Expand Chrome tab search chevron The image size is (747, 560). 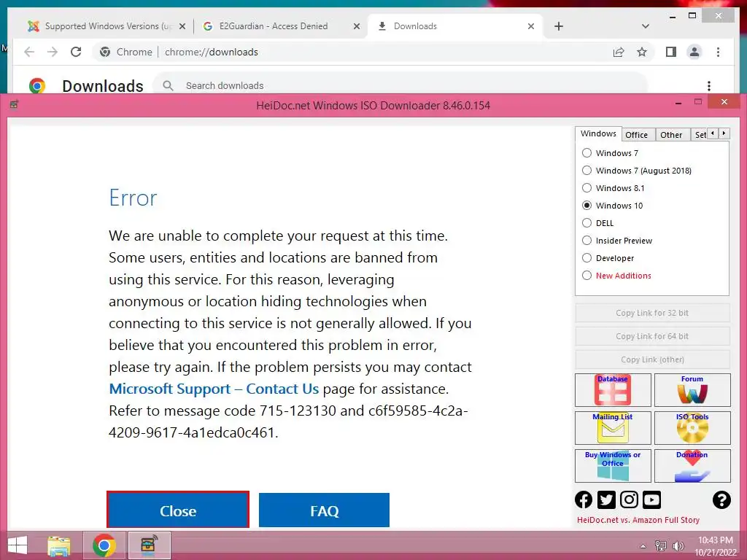645,26
